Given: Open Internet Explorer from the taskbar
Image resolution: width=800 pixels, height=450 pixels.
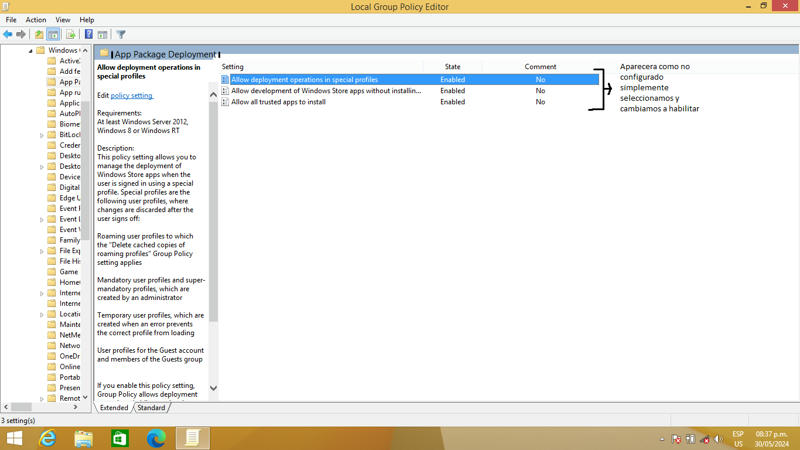Looking at the screenshot, I should point(47,438).
